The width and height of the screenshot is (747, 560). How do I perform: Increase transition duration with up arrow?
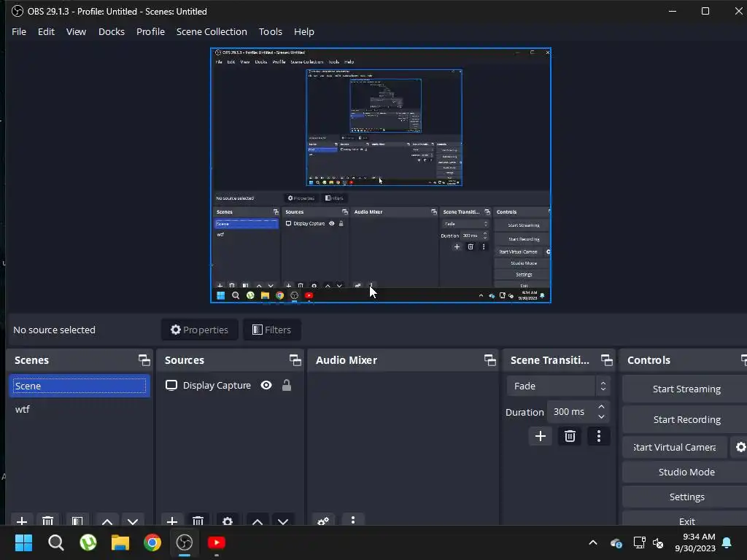[x=601, y=407]
